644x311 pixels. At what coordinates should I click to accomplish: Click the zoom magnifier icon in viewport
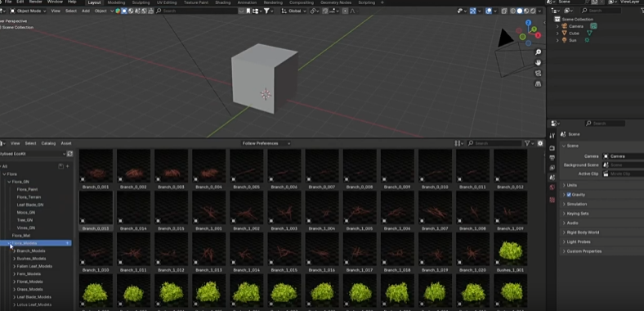538,52
